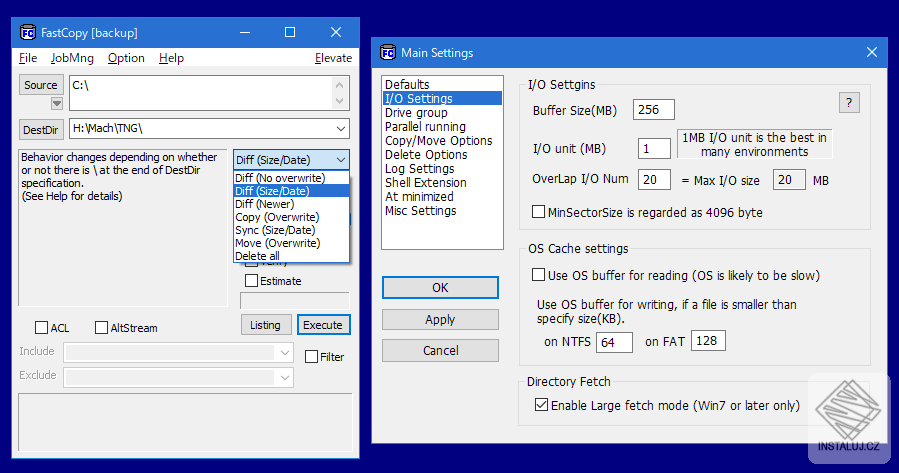Check Use OS buffer for reading

(538, 275)
